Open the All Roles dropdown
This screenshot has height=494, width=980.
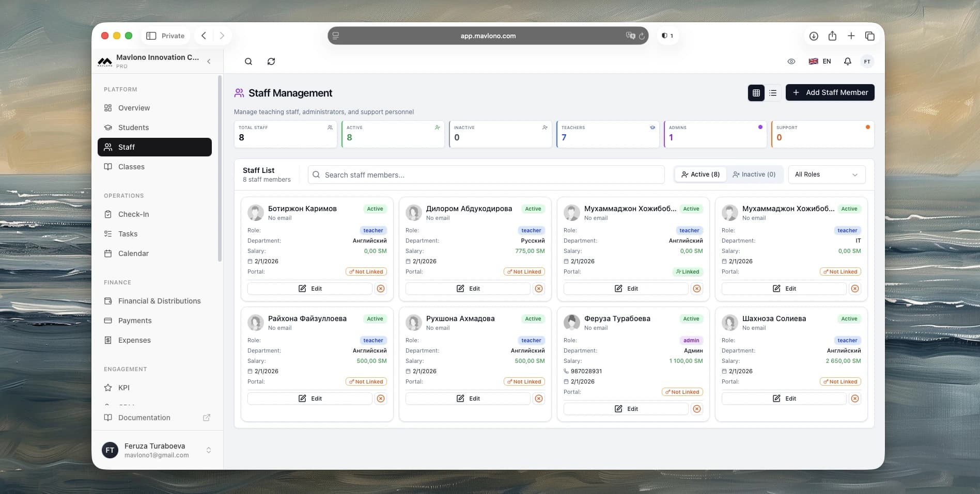tap(826, 174)
